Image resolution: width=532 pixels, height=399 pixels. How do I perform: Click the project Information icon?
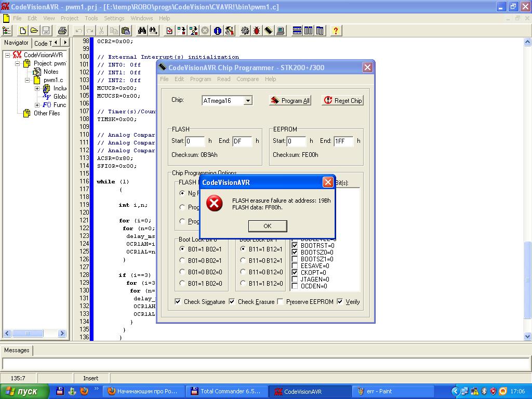tap(218, 31)
